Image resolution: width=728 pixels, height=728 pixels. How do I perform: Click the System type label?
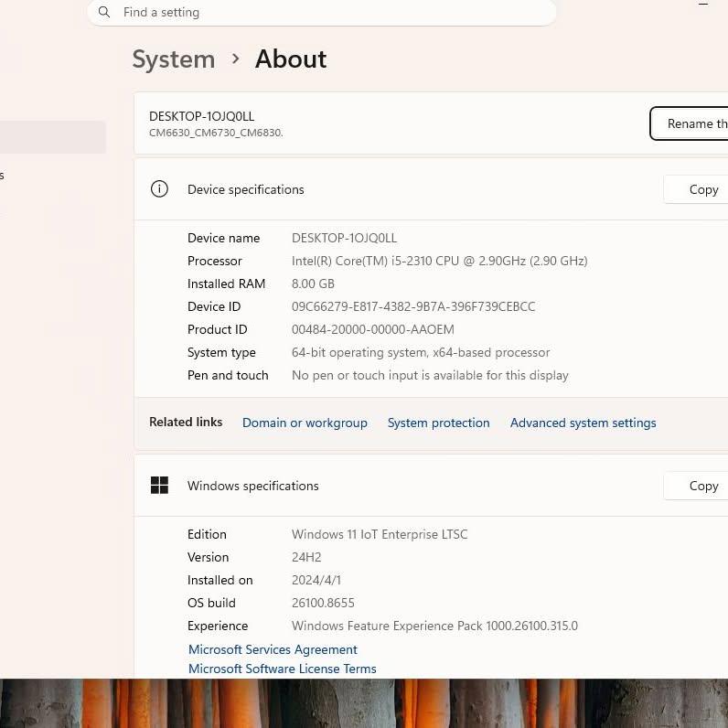click(x=221, y=352)
